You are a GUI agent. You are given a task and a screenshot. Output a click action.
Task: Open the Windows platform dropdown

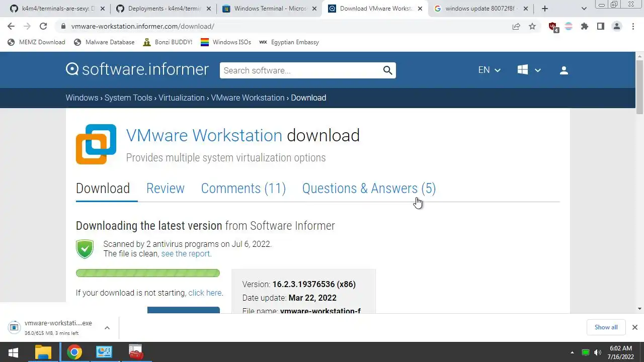pos(529,70)
